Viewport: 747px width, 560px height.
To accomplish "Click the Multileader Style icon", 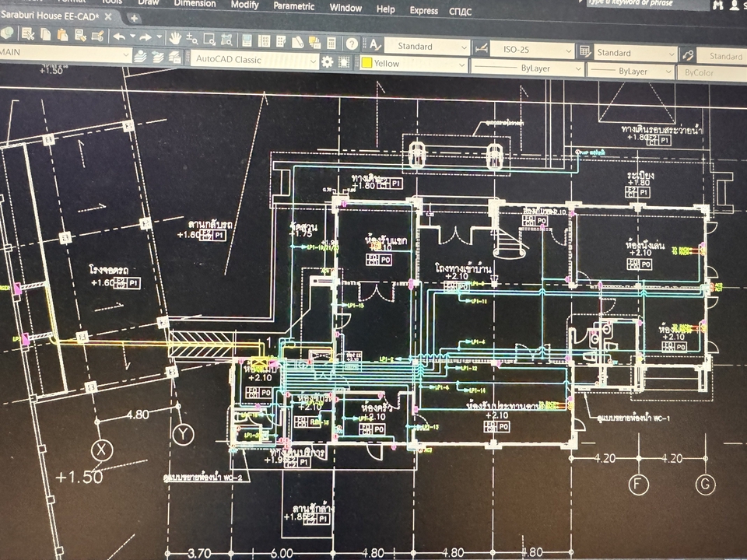I will pos(688,54).
